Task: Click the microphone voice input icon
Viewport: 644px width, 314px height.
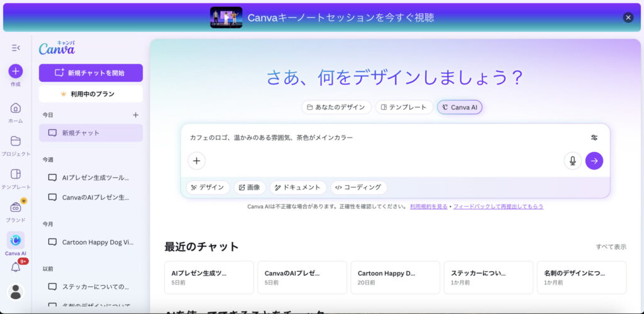Action: pyautogui.click(x=572, y=161)
